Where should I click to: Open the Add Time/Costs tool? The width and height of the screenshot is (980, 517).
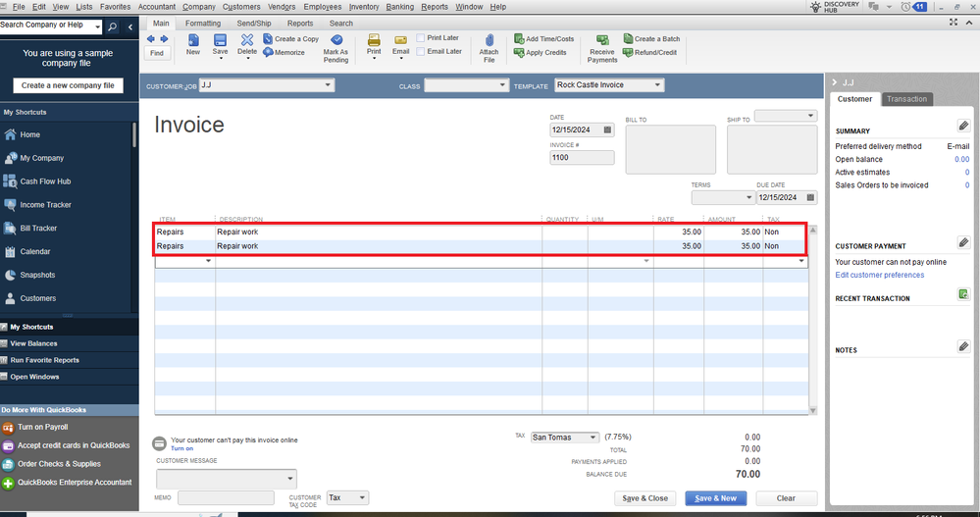[x=519, y=39]
